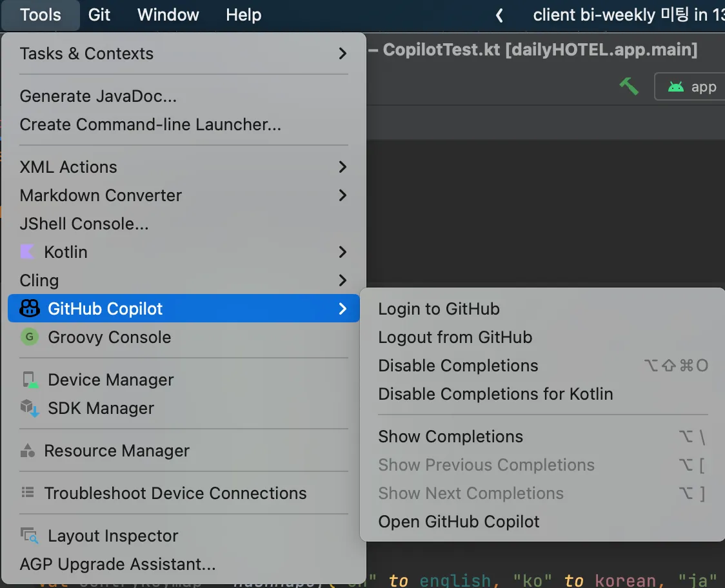The image size is (725, 588).
Task: Click the Layout Inspector magnifier icon
Action: [x=29, y=535]
